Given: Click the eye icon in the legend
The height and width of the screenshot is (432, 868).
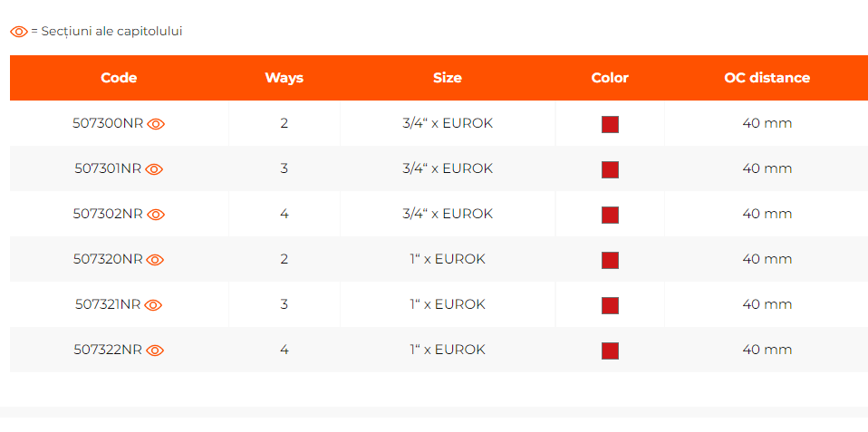Looking at the screenshot, I should tap(19, 32).
